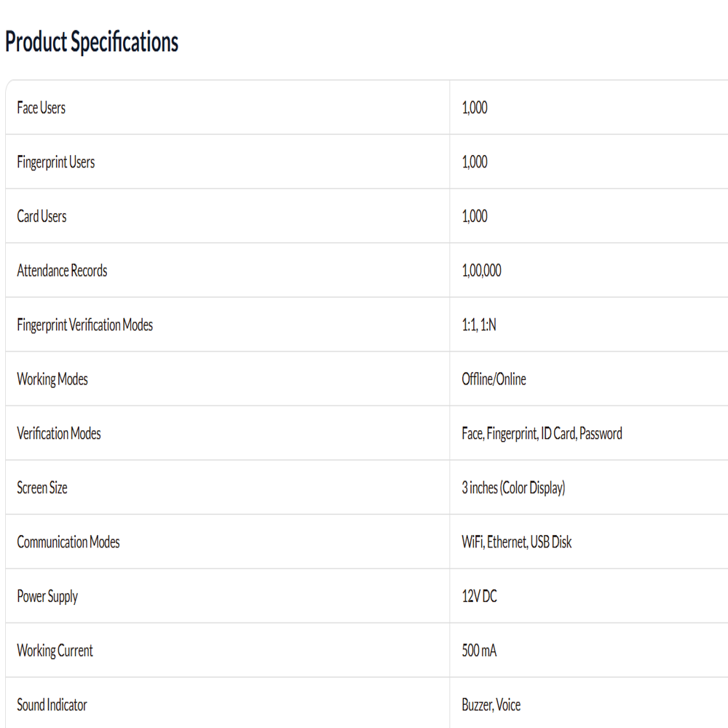This screenshot has width=728, height=728.
Task: Select Face, Fingerprint, ID Card, Password text
Action: click(x=542, y=434)
